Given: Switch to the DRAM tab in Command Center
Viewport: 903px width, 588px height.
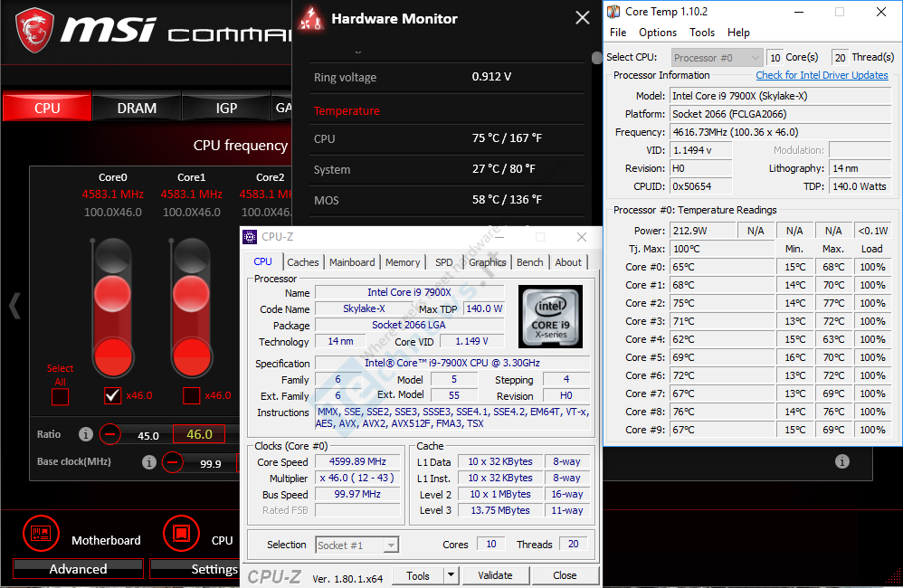Looking at the screenshot, I should tap(137, 108).
